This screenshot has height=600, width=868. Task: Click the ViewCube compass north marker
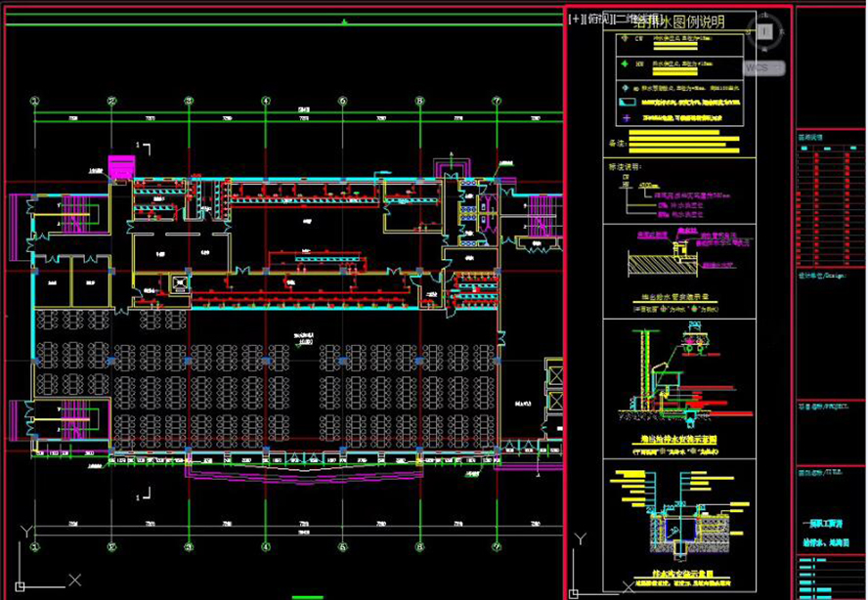click(764, 15)
